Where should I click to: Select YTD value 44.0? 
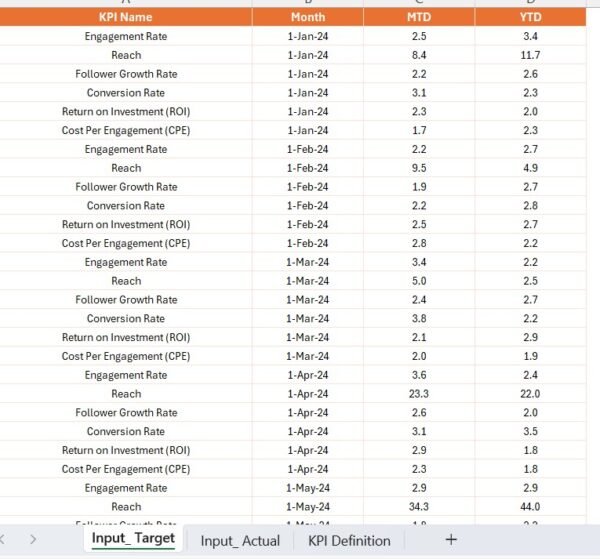(x=530, y=507)
